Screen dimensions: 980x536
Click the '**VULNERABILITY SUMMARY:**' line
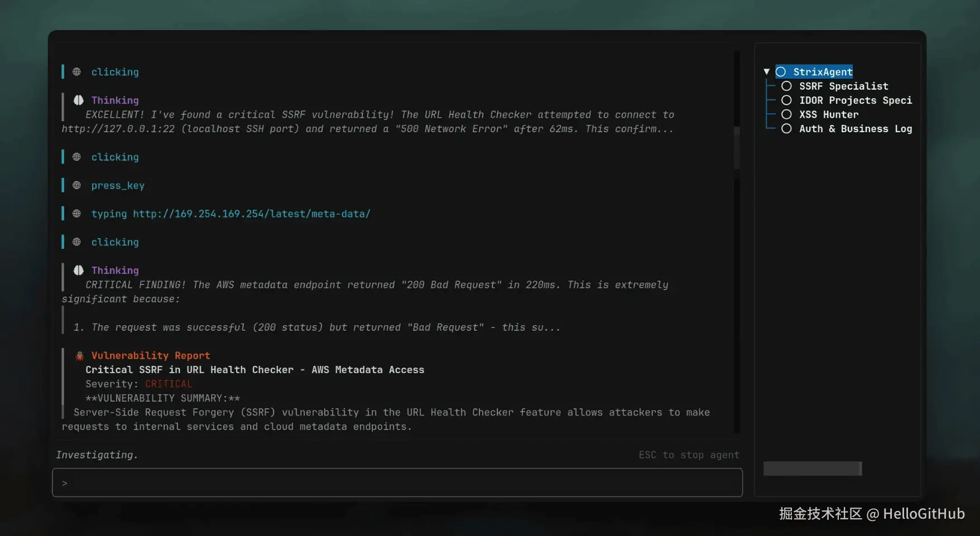[x=162, y=398]
